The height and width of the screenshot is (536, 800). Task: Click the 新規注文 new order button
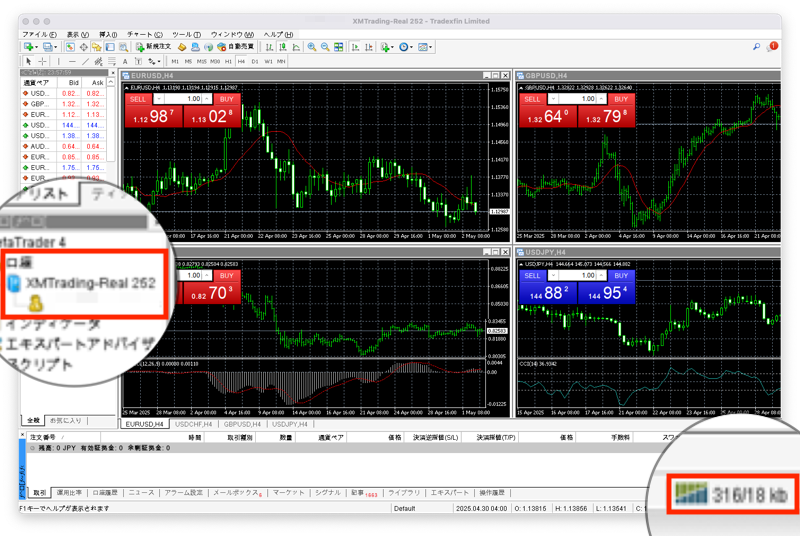tap(154, 47)
